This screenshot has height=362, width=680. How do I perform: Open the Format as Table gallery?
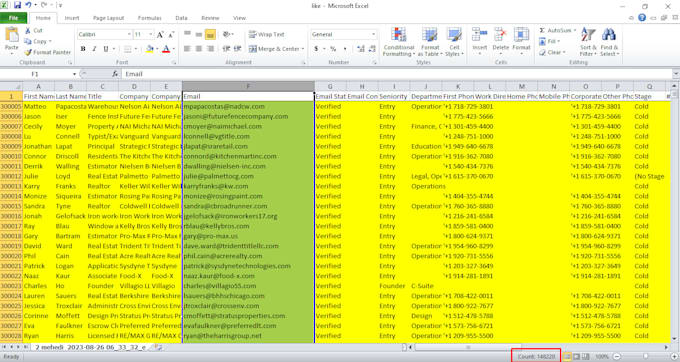pyautogui.click(x=430, y=42)
